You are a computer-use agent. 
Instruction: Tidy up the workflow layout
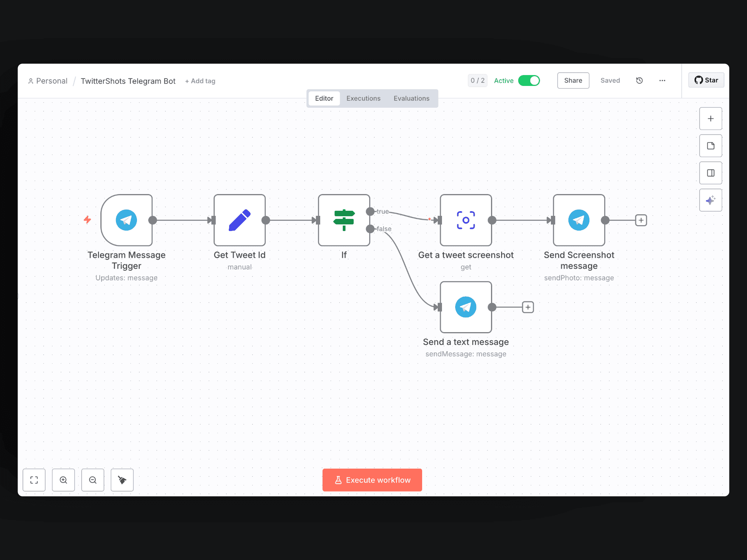coord(122,480)
